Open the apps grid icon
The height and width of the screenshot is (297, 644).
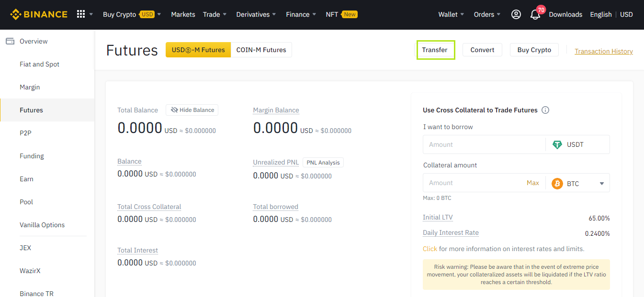(80, 14)
